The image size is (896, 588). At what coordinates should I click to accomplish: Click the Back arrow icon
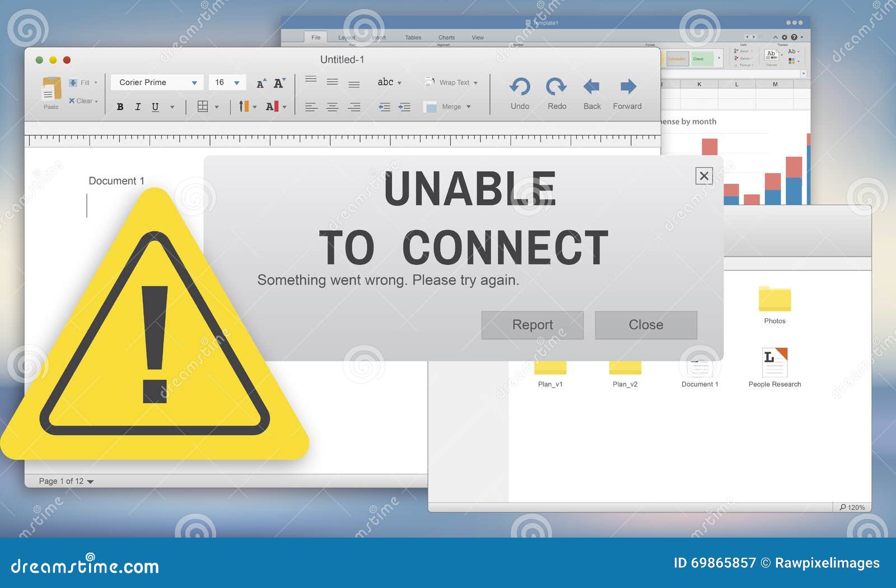(591, 87)
